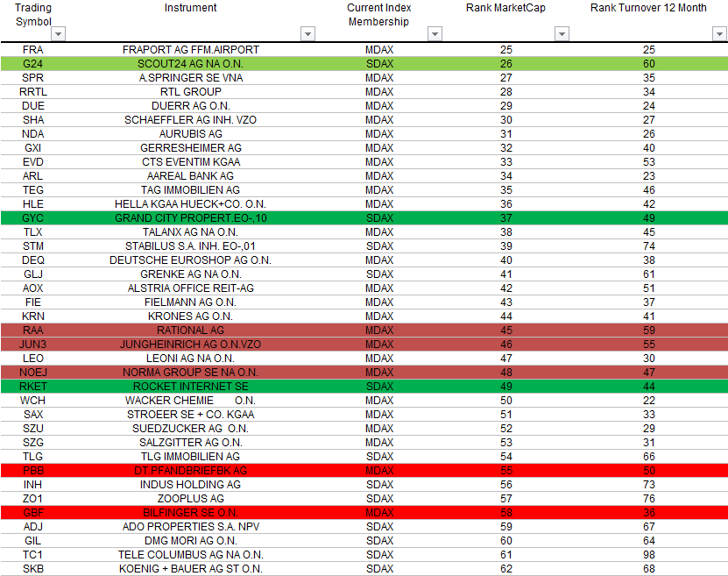Screen dimensions: 728x576
Task: Select NORMA GROUP SE NA O.N. cell
Action: tap(190, 372)
